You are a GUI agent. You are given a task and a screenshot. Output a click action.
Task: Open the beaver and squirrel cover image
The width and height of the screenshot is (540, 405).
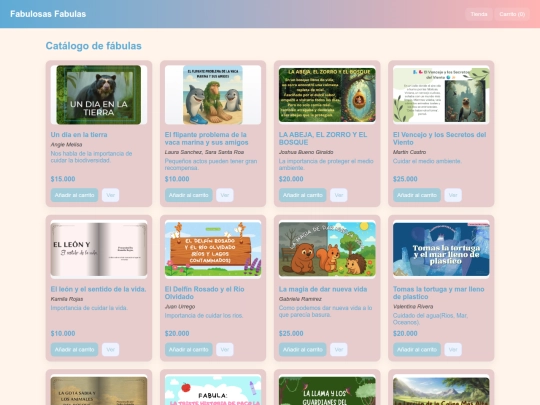coord(327,249)
